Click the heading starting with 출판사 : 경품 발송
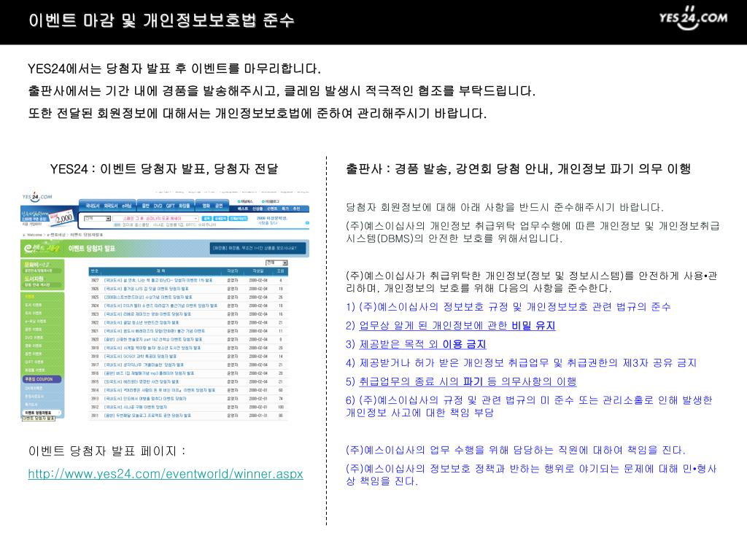The height and width of the screenshot is (560, 747). pyautogui.click(x=519, y=169)
